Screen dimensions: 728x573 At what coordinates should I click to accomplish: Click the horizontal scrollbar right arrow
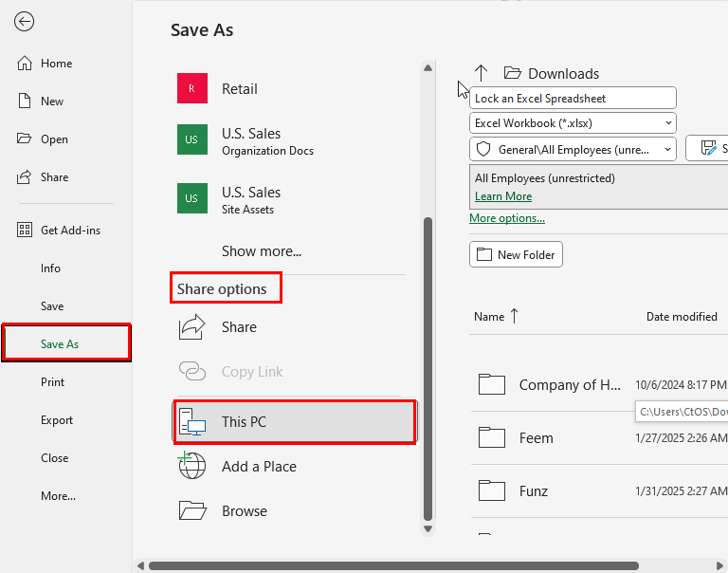coord(719,565)
